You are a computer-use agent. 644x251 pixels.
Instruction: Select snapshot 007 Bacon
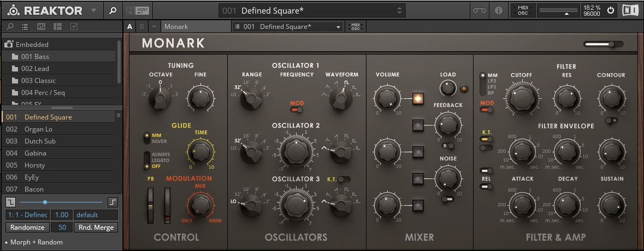(58, 189)
